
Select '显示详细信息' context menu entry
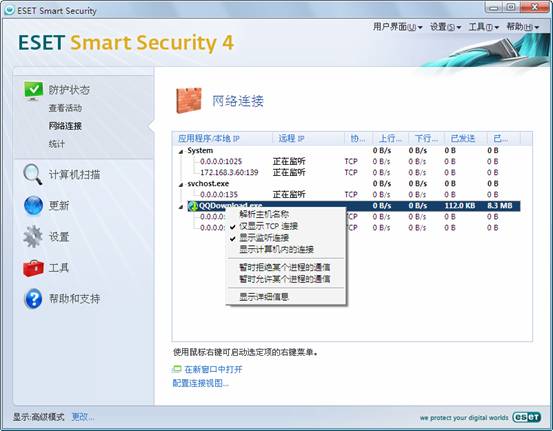[x=264, y=297]
